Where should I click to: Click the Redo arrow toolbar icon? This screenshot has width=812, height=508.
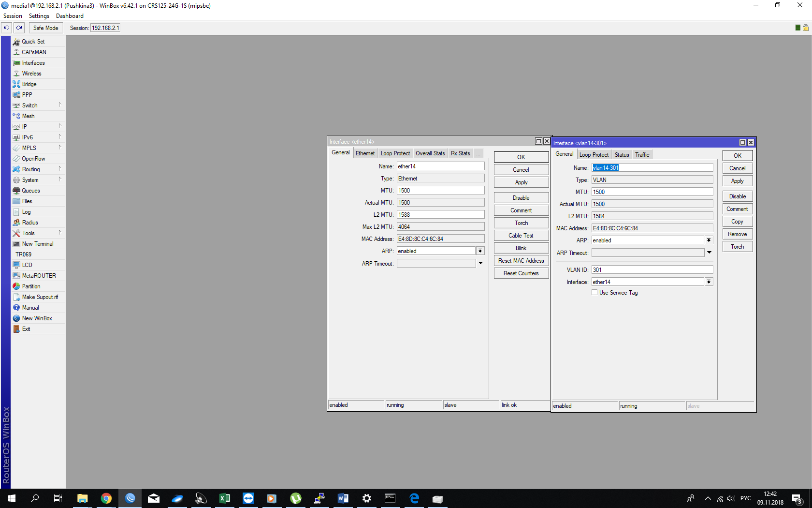click(19, 28)
